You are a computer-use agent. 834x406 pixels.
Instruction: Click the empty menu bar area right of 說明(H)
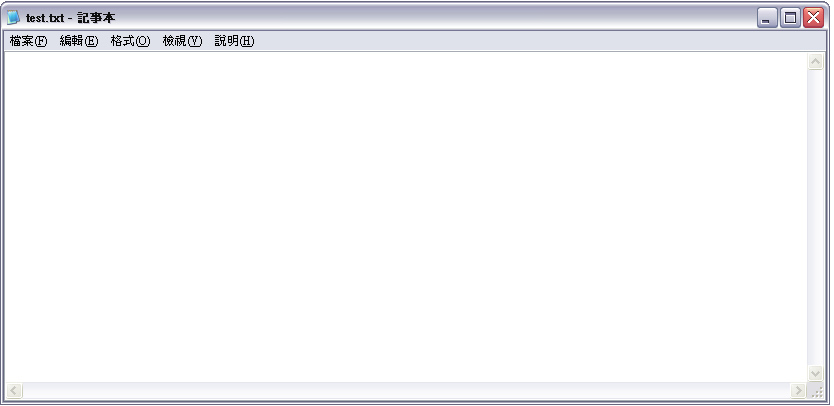540,41
